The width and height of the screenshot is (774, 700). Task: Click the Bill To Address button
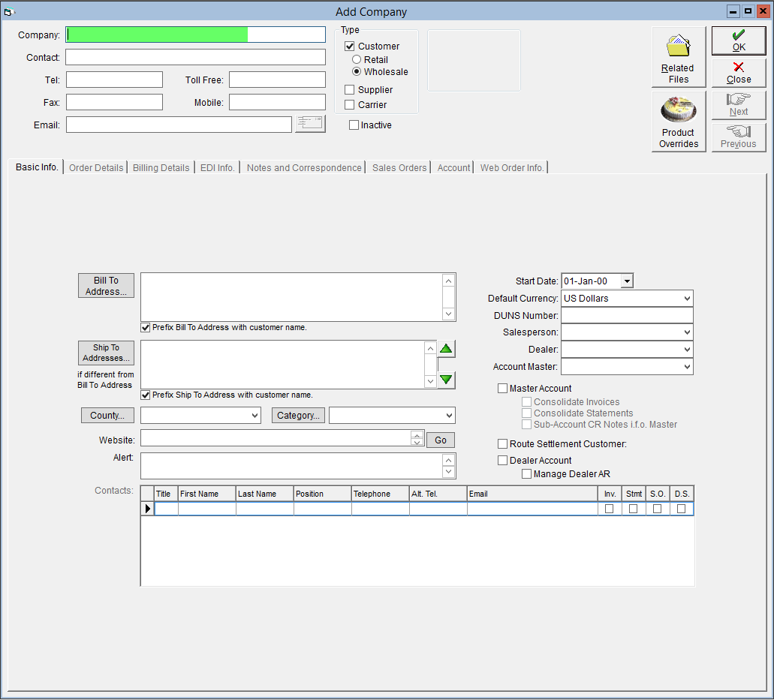coord(106,286)
